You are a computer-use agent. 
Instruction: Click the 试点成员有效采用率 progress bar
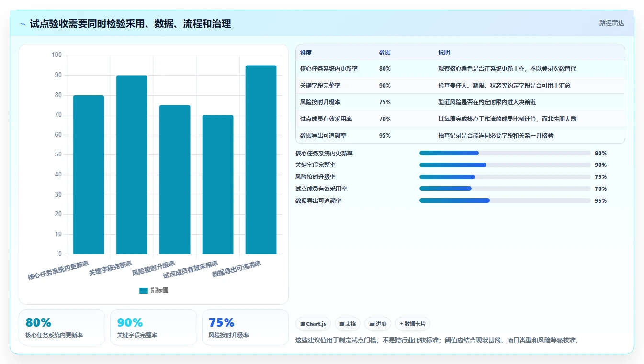click(x=505, y=188)
